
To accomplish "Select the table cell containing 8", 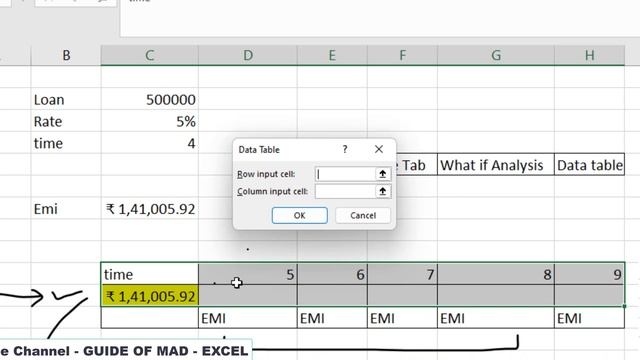I will (x=496, y=274).
